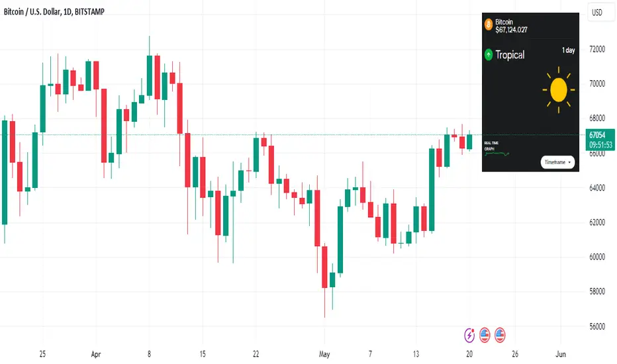Click the 20 date label on time axis
Viewport: 617px width, 364px height.
[469, 354]
